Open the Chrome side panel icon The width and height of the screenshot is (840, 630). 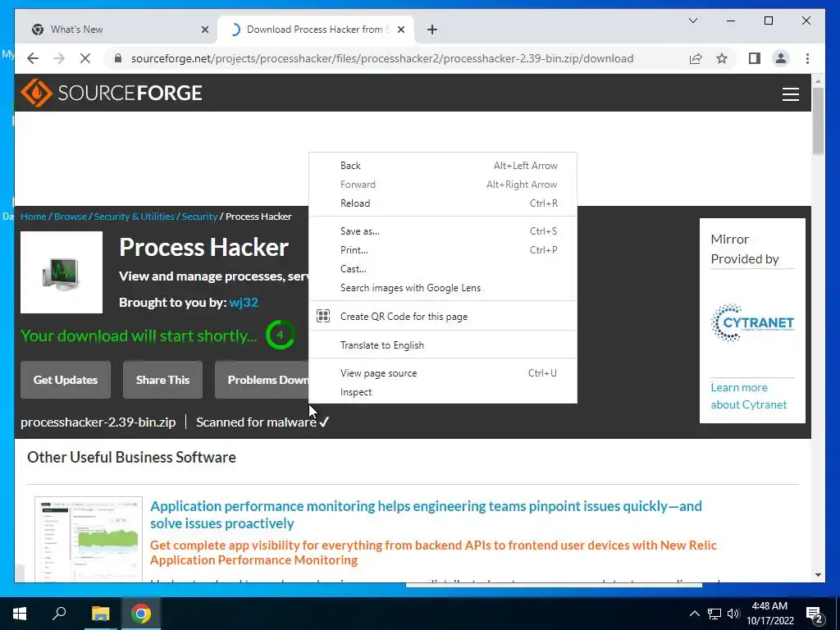click(x=755, y=58)
